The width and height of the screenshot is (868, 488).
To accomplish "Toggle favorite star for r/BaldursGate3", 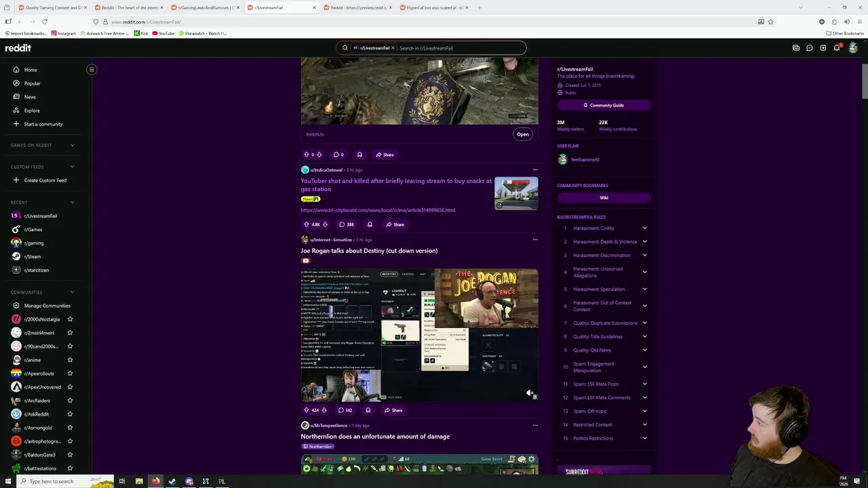I will [x=70, y=455].
